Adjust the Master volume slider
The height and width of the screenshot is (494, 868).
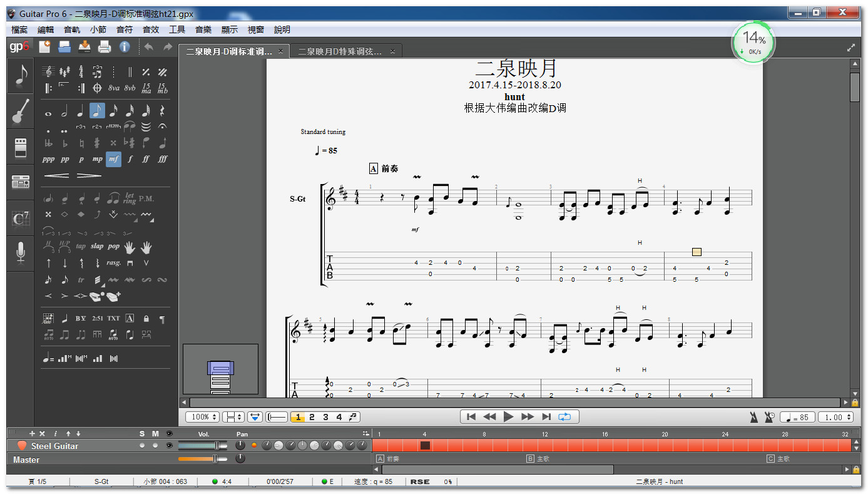click(203, 459)
